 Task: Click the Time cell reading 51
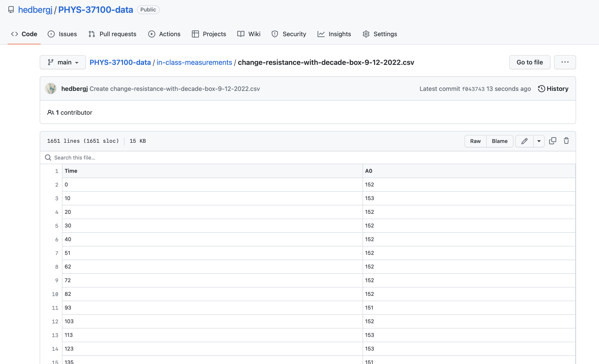[x=212, y=253]
